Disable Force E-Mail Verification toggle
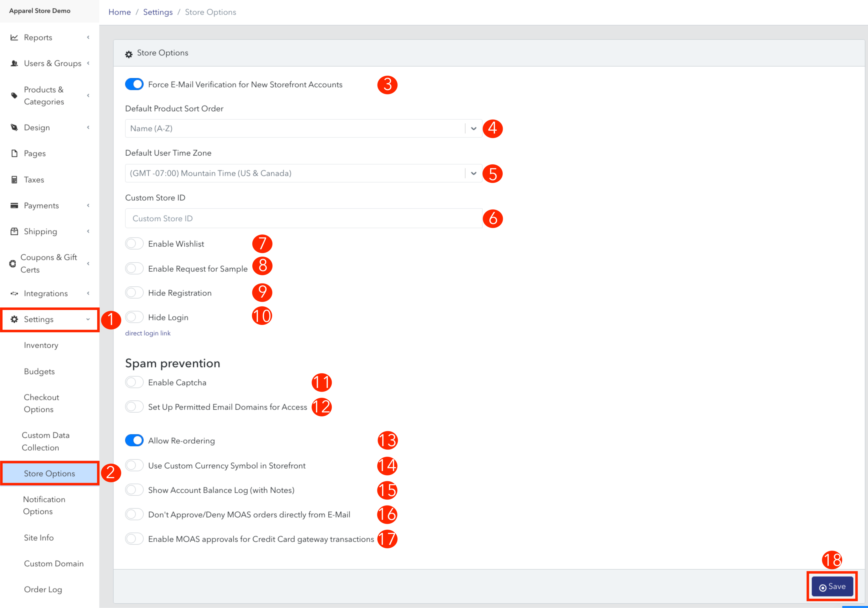The height and width of the screenshot is (608, 868). (134, 84)
